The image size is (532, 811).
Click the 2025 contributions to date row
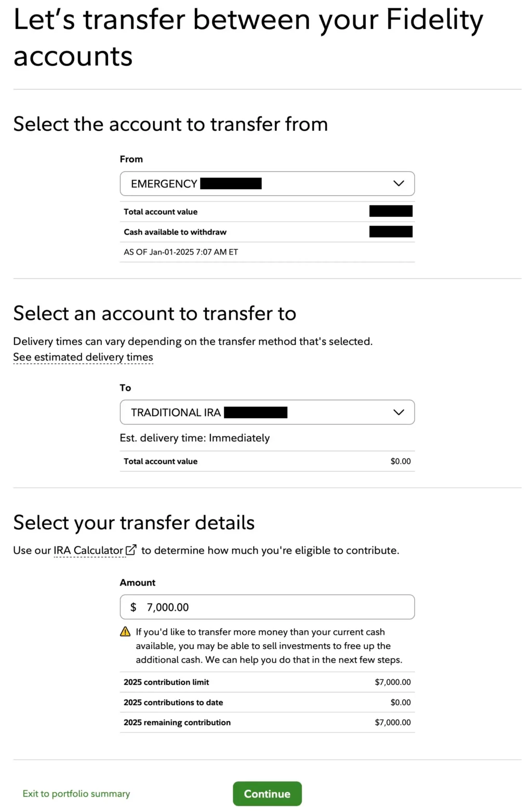pos(173,702)
